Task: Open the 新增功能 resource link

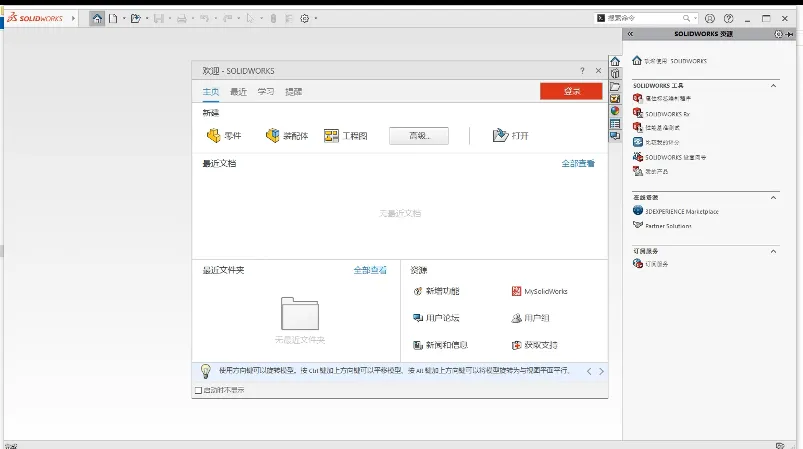Action: click(436, 291)
